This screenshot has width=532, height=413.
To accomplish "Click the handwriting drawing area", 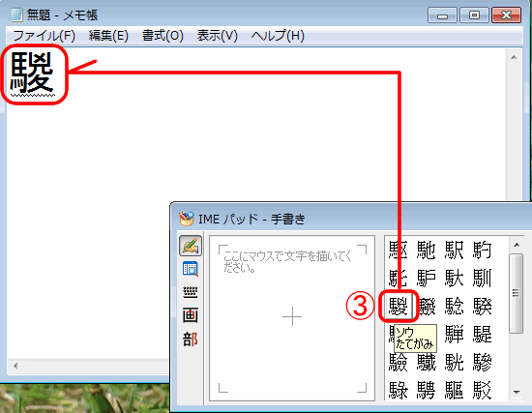I will coord(292,318).
